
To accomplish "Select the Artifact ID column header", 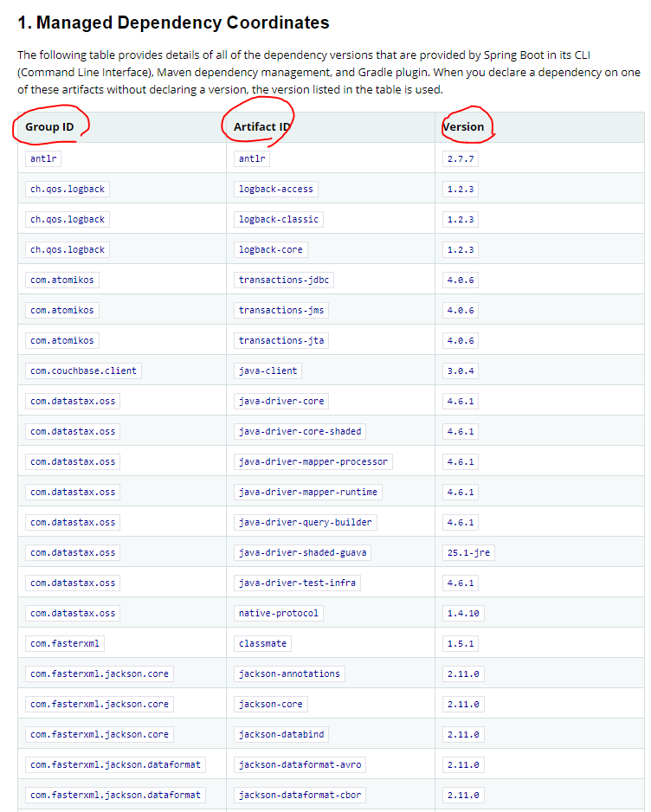I will (x=262, y=127).
